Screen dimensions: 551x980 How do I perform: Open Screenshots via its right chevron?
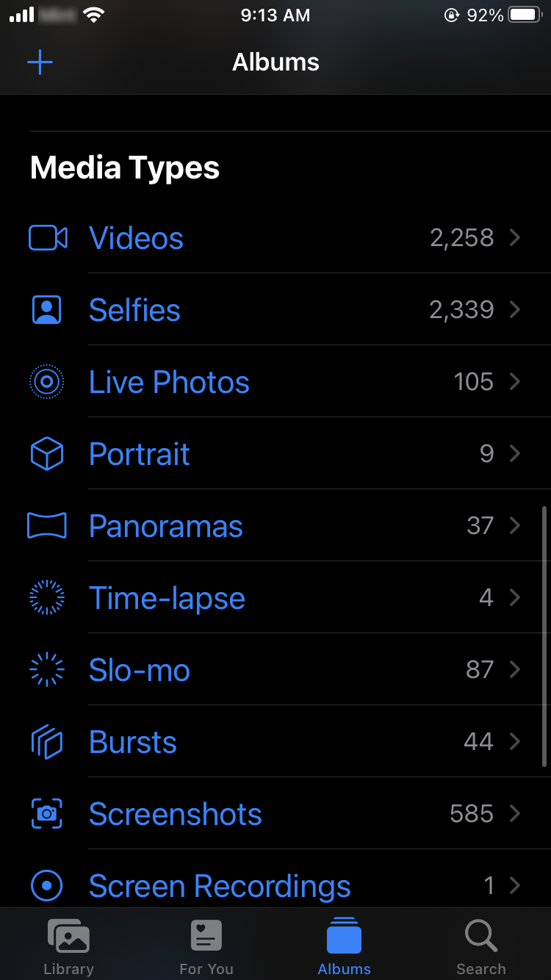[x=515, y=814]
